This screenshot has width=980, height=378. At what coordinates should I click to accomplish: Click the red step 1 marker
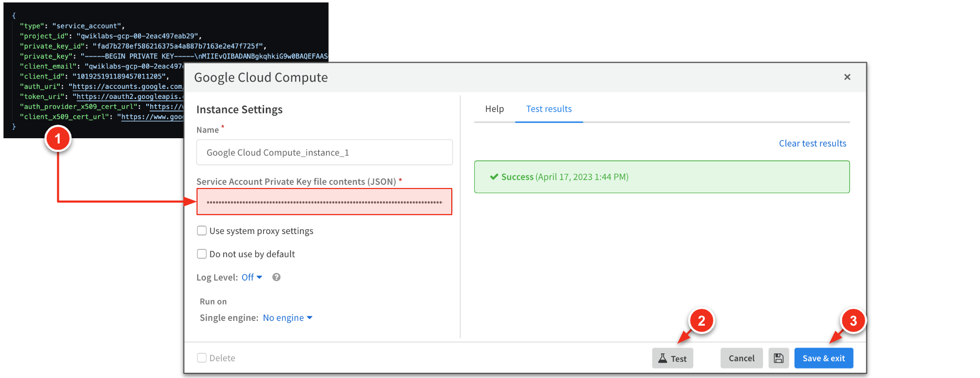[x=58, y=139]
